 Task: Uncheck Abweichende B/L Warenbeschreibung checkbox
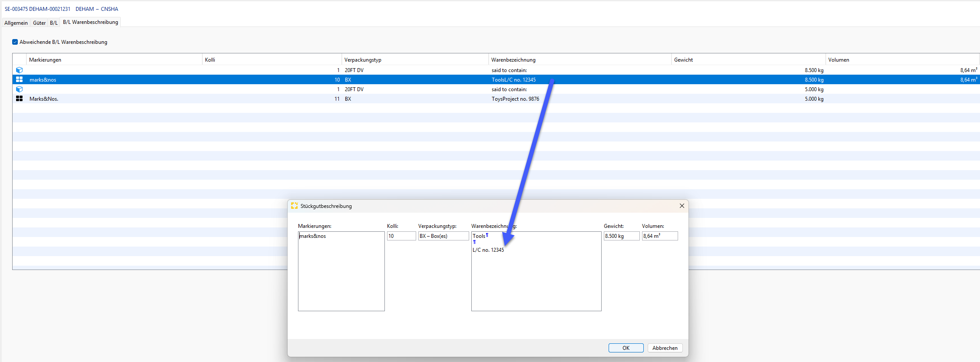coord(15,42)
